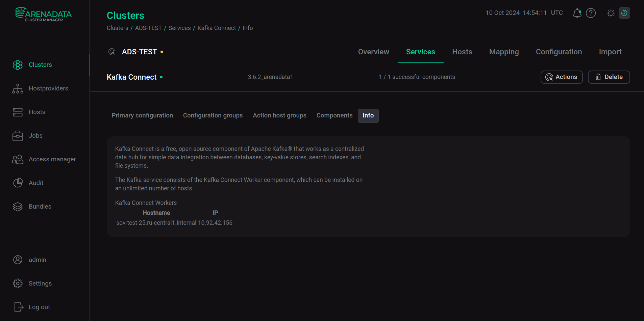The height and width of the screenshot is (321, 644).
Task: Click the Info breadcrumb item
Action: 248,28
